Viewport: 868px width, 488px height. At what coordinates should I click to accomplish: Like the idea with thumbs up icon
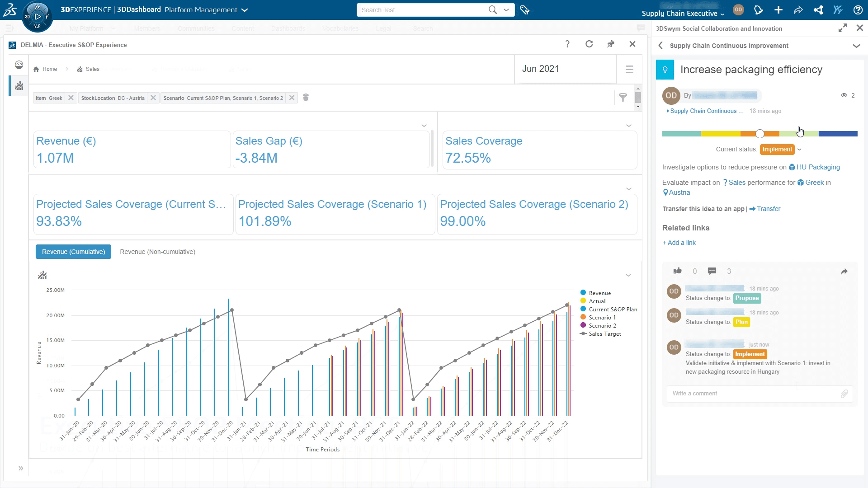pos(677,271)
